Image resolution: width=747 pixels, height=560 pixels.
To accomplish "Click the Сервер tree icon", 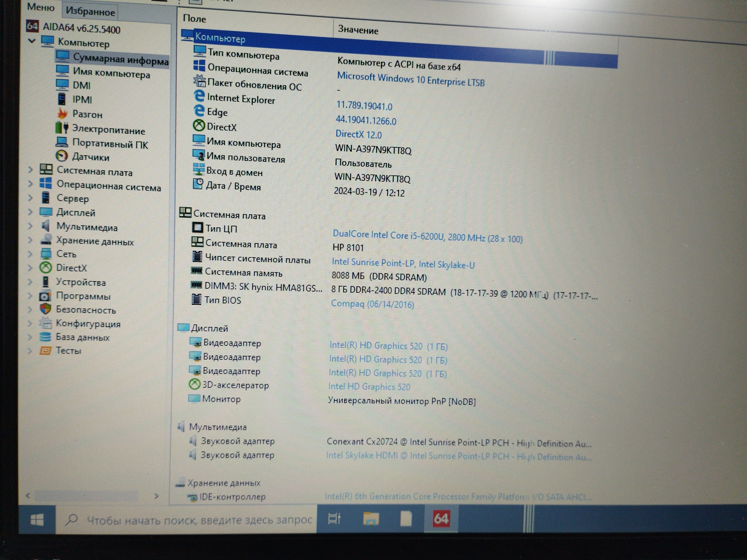I will (46, 198).
